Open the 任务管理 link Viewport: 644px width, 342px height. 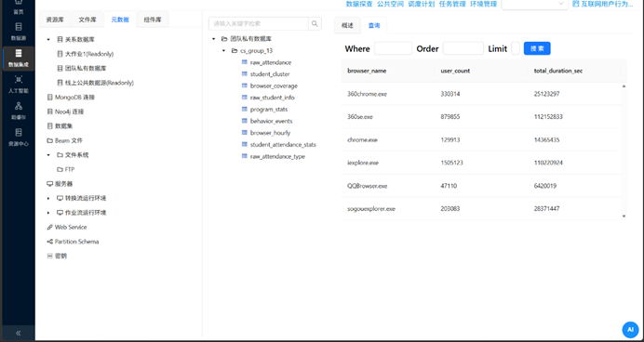point(452,4)
